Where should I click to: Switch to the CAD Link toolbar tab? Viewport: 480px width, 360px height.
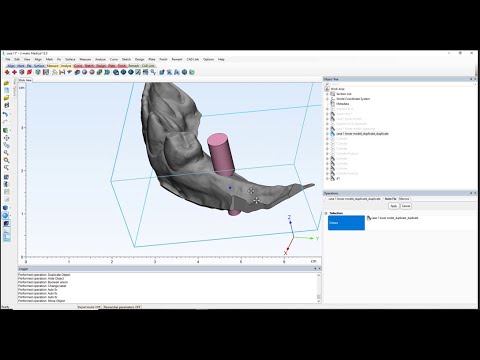pos(148,66)
